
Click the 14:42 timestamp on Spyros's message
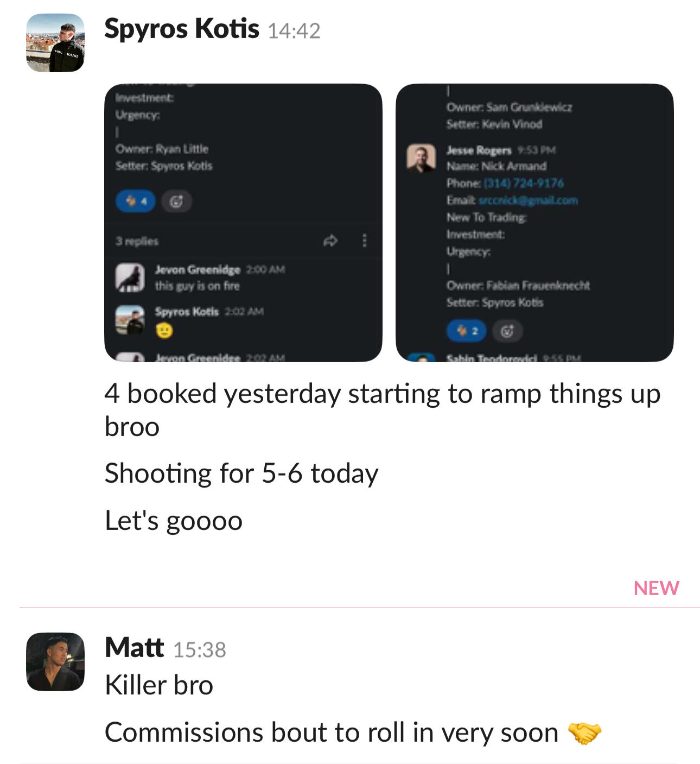click(294, 31)
